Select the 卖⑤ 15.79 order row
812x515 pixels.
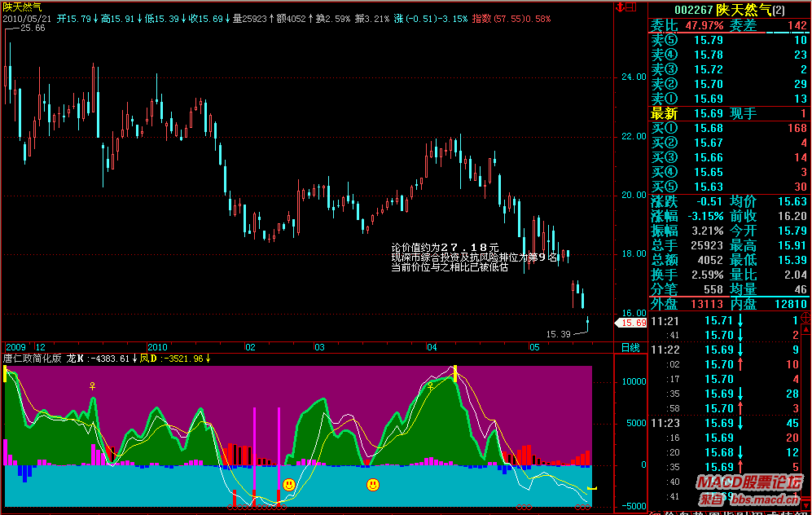point(729,40)
